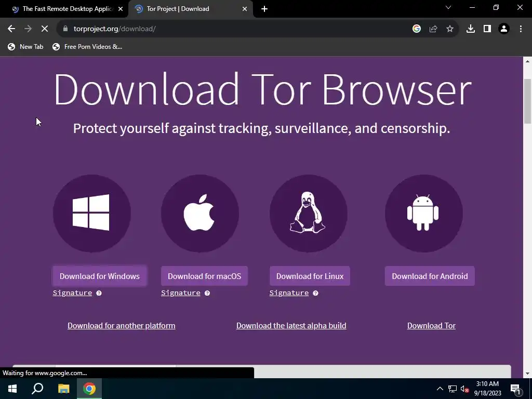
Task: Click the browser forward arrow
Action: pos(28,29)
